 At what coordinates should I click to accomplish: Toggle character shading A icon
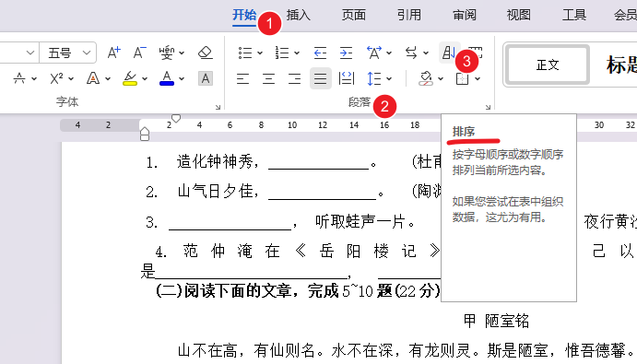[x=206, y=78]
